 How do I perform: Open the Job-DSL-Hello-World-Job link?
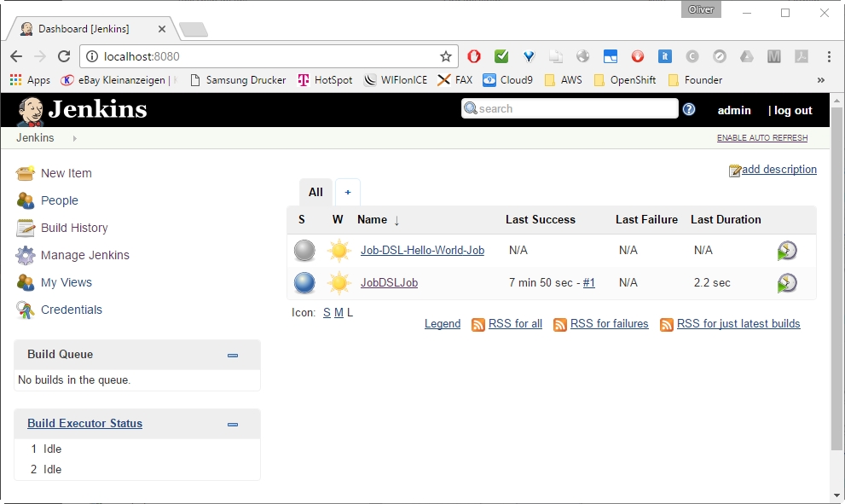[422, 251]
